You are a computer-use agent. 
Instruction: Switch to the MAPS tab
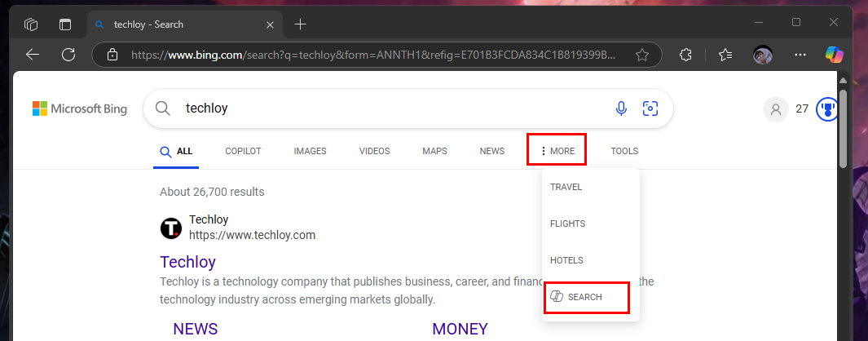[x=434, y=151]
